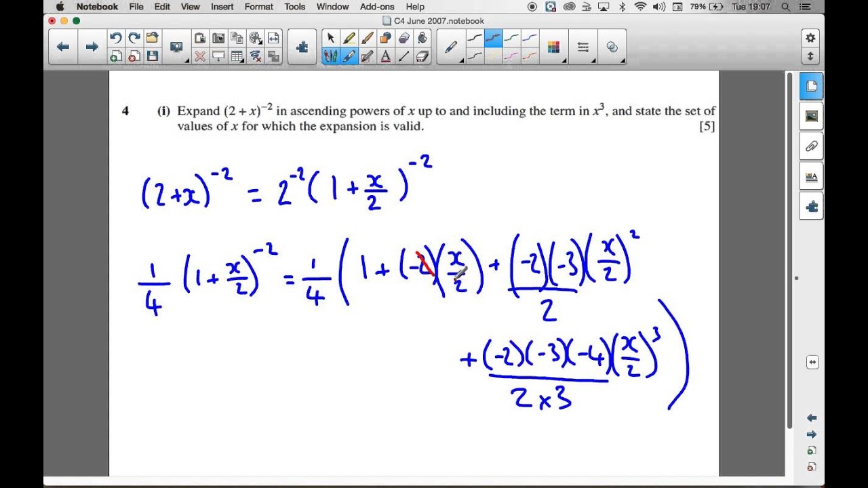The image size is (868, 488).
Task: Select the shapes tool
Action: point(386,38)
